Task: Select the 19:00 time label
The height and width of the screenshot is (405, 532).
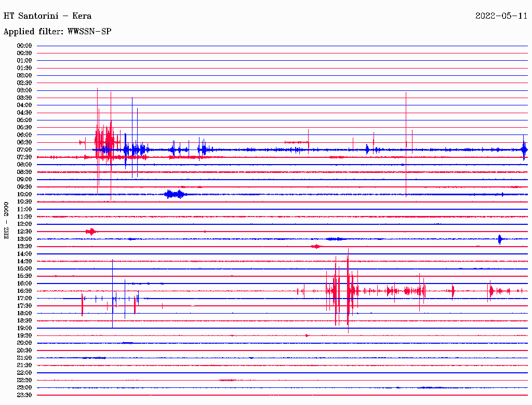Action: point(24,328)
